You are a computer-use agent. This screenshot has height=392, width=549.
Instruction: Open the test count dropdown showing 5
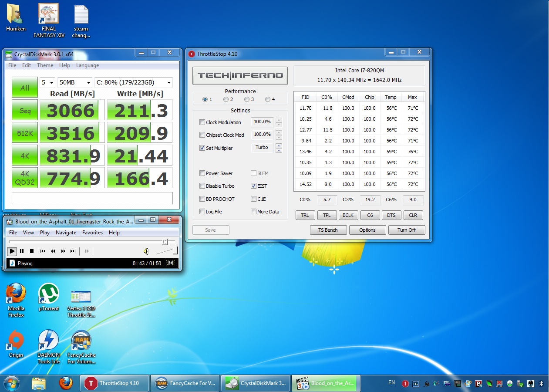(47, 82)
